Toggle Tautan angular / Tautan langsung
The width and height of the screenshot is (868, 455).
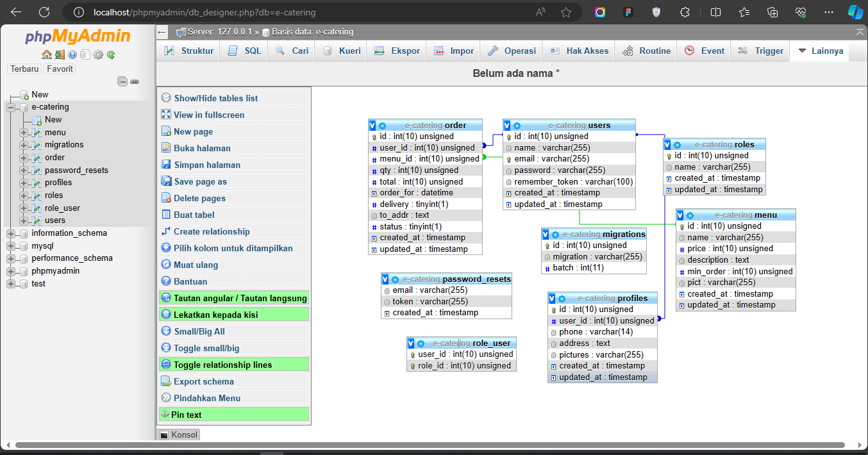pos(240,298)
